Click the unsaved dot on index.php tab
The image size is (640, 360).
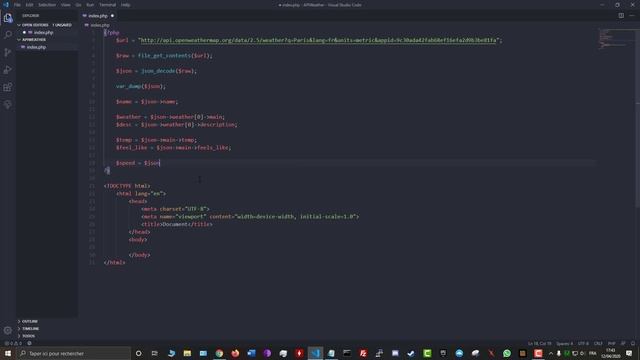(x=112, y=16)
